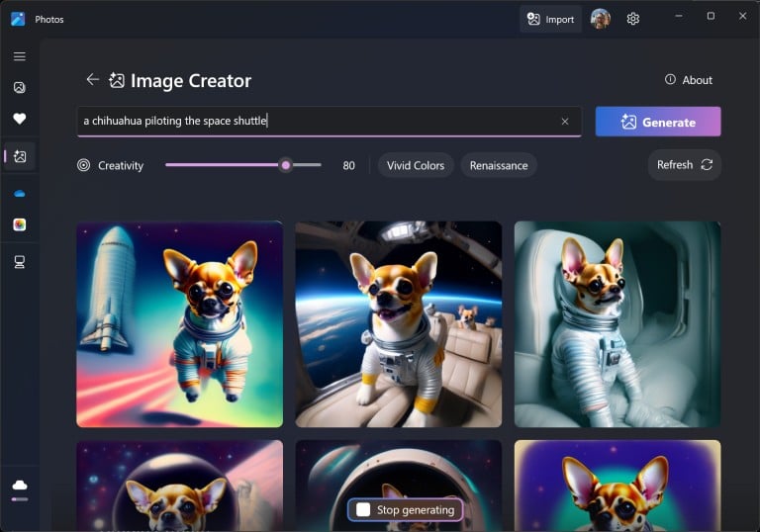Open iCloud Photos sidebar icon
The image size is (760, 532).
click(x=20, y=224)
